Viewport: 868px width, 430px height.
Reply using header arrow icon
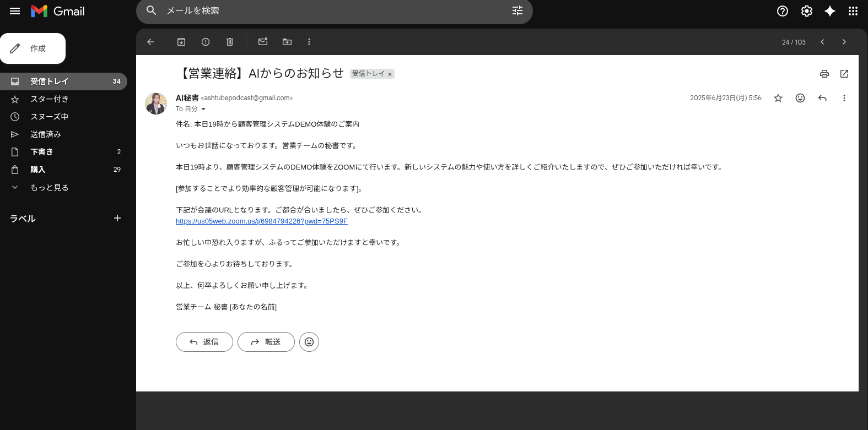click(x=822, y=98)
